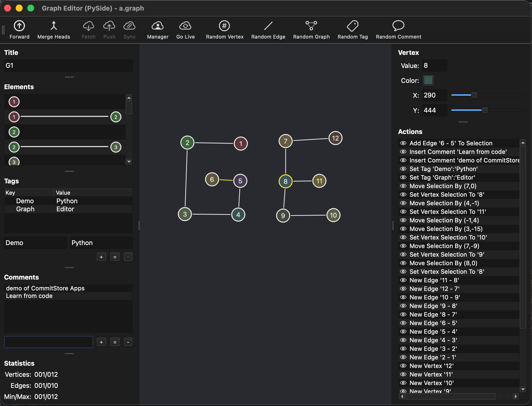This screenshot has height=406, width=532.
Task: Click the Random Tag icon
Action: [x=352, y=26]
